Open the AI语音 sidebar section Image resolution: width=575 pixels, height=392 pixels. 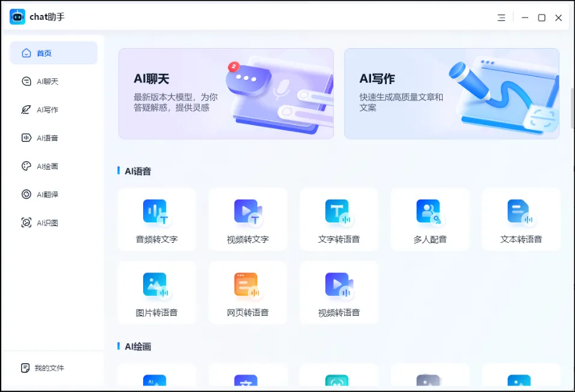pyautogui.click(x=53, y=138)
